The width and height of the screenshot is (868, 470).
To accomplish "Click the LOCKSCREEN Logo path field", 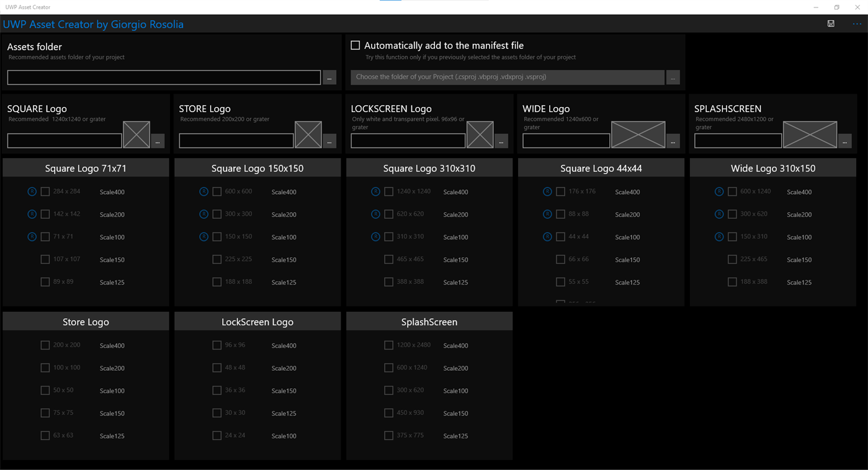I will [x=408, y=141].
